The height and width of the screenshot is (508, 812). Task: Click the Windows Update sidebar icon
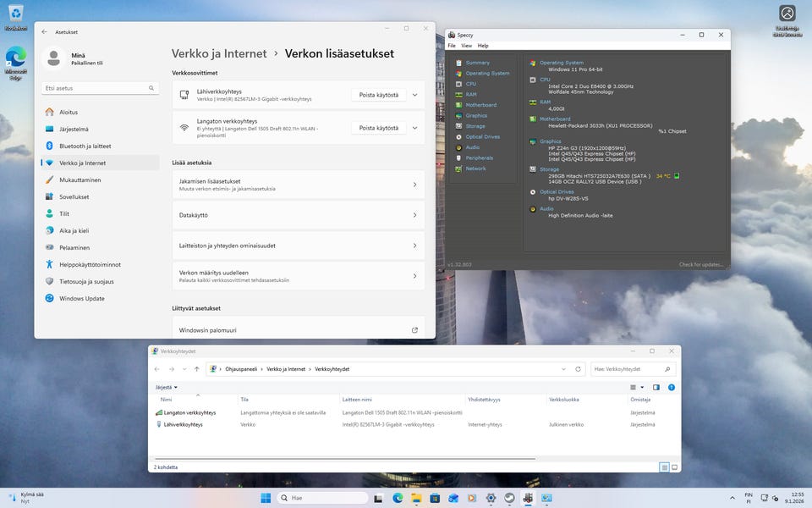pos(50,298)
